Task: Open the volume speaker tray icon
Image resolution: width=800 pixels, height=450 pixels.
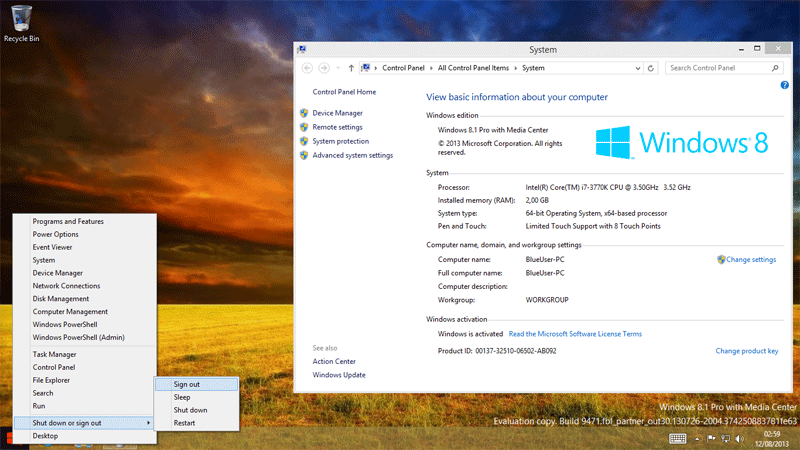Action: coord(740,438)
